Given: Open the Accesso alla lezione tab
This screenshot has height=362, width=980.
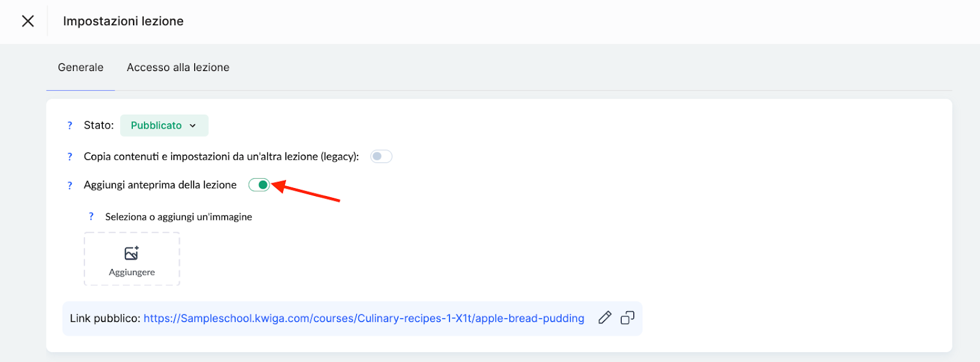Looking at the screenshot, I should (x=178, y=67).
